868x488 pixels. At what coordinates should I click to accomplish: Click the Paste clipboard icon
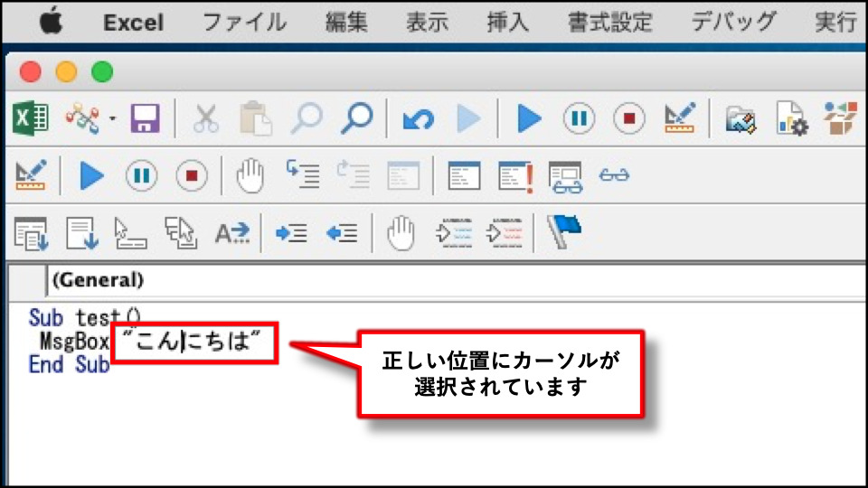click(x=255, y=117)
